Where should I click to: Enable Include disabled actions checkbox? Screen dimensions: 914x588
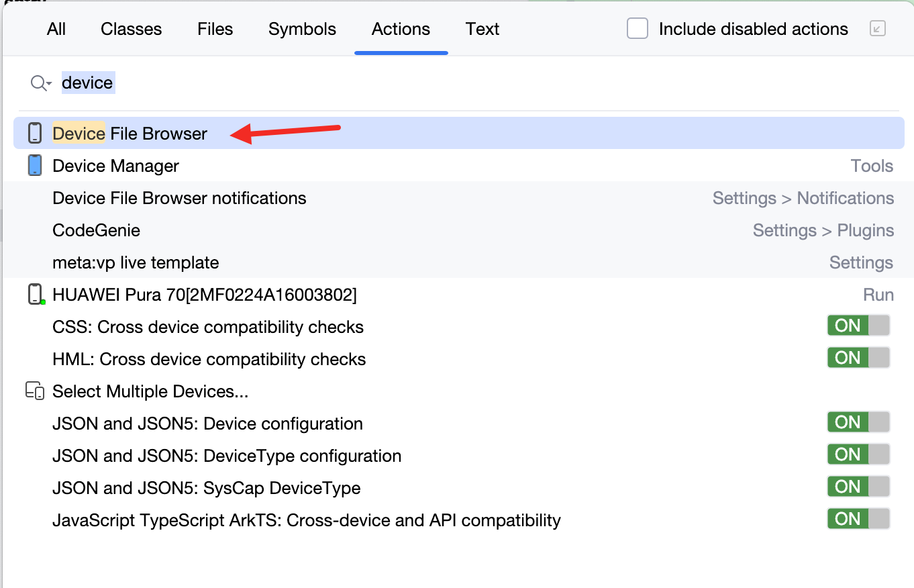638,29
